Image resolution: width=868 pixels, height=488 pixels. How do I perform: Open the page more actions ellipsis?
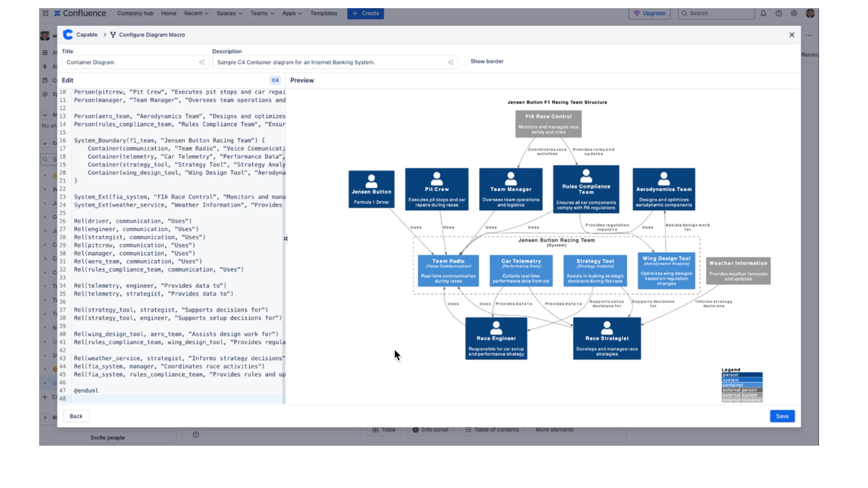click(809, 35)
